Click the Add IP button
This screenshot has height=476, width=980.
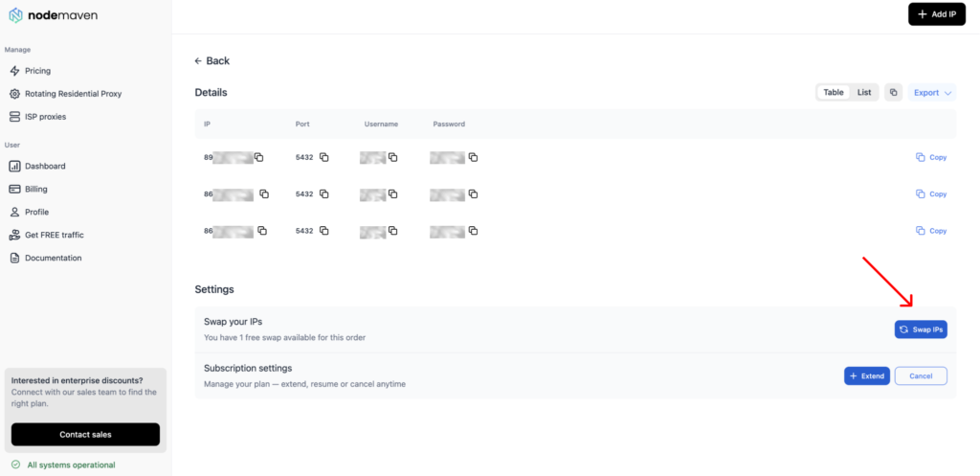pos(936,13)
